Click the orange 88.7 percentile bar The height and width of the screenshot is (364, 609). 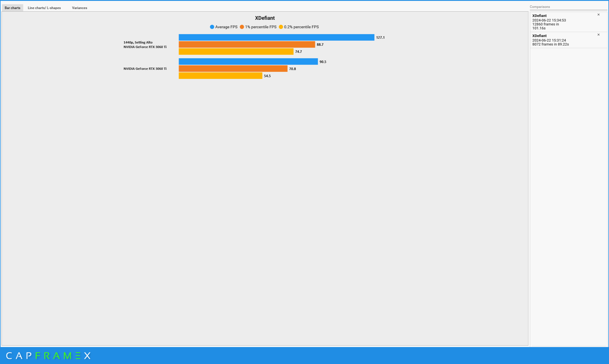pos(247,44)
